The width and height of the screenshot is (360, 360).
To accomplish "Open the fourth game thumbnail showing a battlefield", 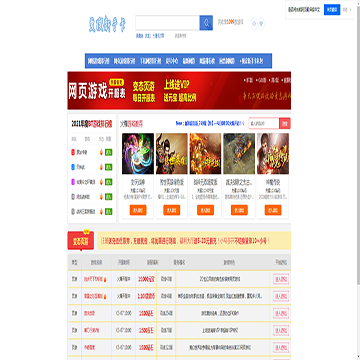I will click(x=239, y=154).
